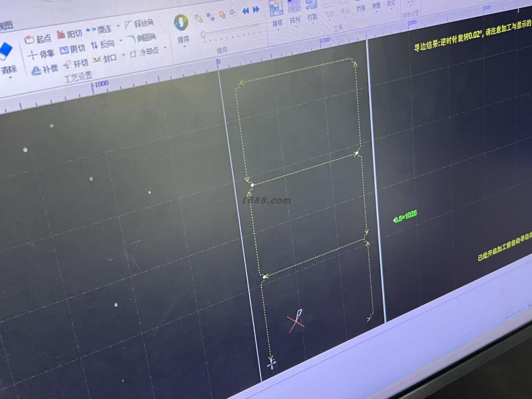
Task: Click the green S=1025 text on canvas
Action: coord(405,217)
